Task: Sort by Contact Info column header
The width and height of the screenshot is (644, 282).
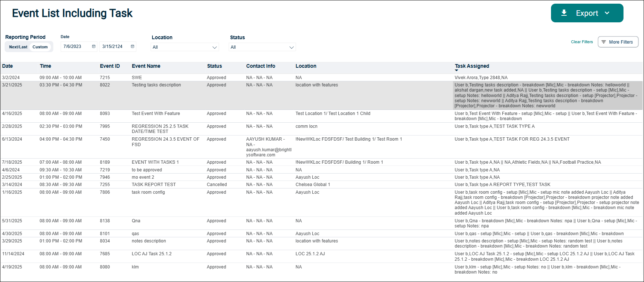Action: click(x=261, y=66)
